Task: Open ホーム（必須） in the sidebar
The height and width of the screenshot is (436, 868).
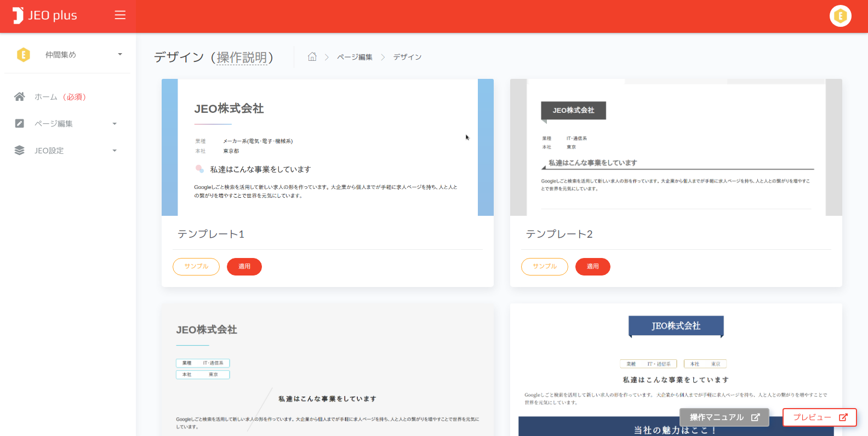Action: tap(60, 97)
